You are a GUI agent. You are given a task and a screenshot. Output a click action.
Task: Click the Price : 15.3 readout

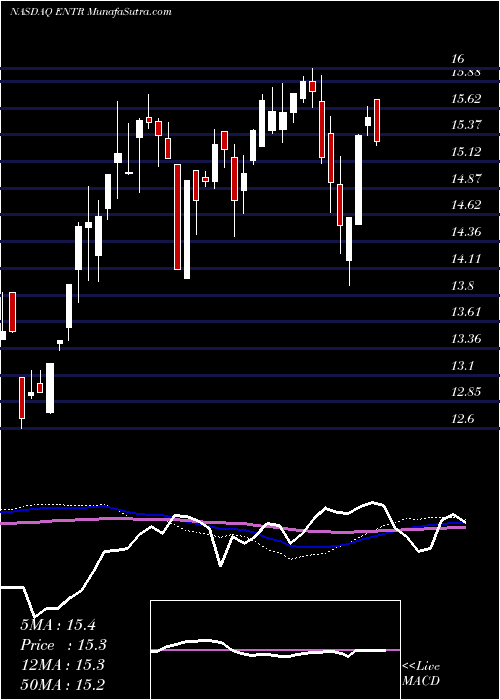pyautogui.click(x=63, y=645)
